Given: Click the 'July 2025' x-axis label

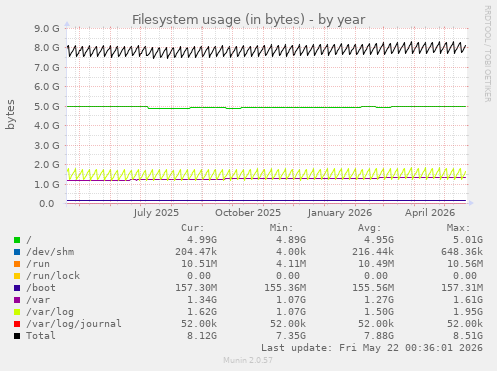Looking at the screenshot, I should (x=156, y=213).
